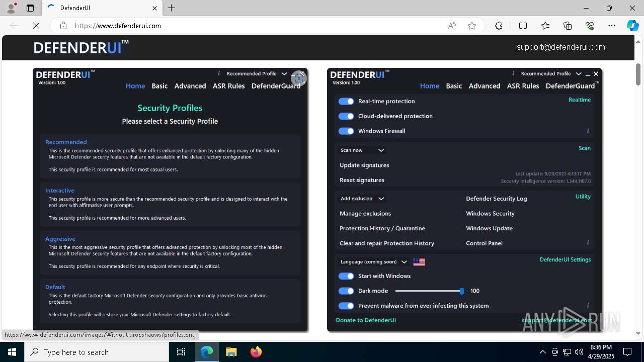Image resolution: width=644 pixels, height=362 pixels.
Task: Open Edge Settings and more menu
Action: (x=612, y=26)
